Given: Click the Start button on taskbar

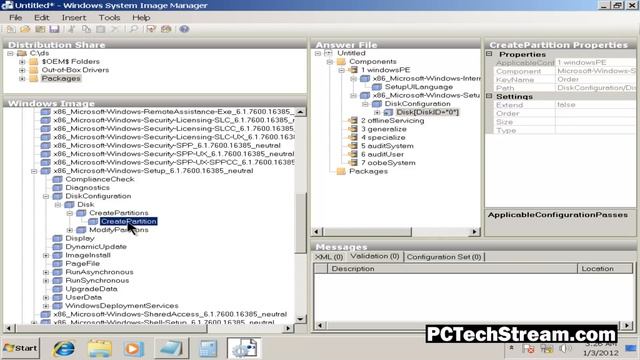Looking at the screenshot, I should pos(20,348).
